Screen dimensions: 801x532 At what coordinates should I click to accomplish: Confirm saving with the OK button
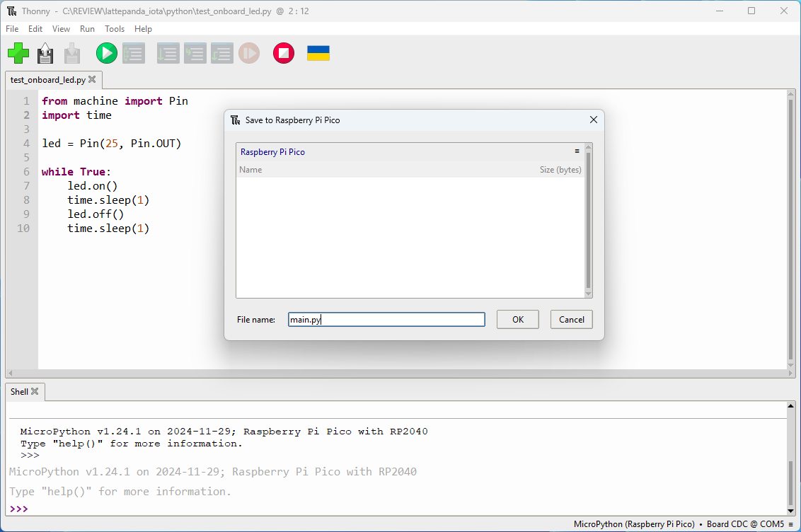(518, 320)
